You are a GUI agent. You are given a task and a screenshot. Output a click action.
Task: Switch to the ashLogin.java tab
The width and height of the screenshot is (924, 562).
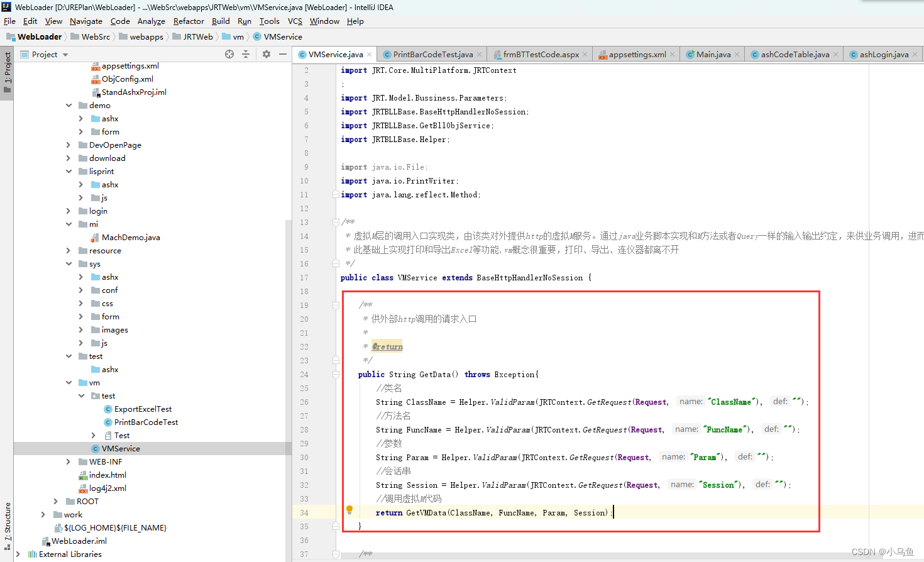pyautogui.click(x=884, y=55)
